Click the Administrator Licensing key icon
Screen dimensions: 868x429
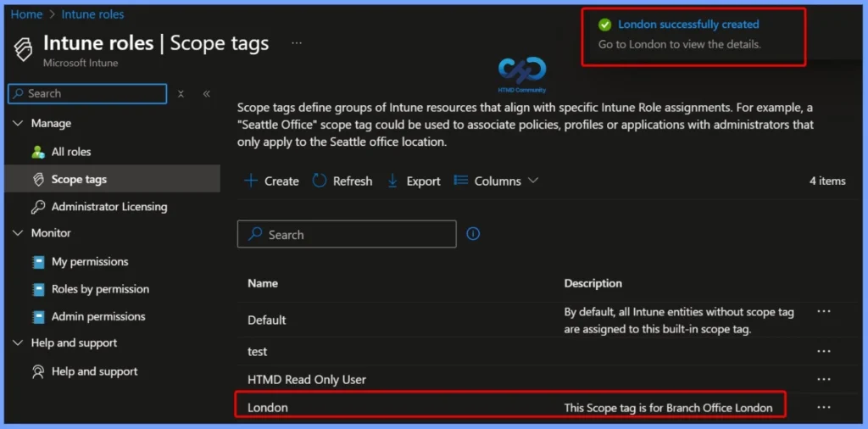[x=38, y=207]
